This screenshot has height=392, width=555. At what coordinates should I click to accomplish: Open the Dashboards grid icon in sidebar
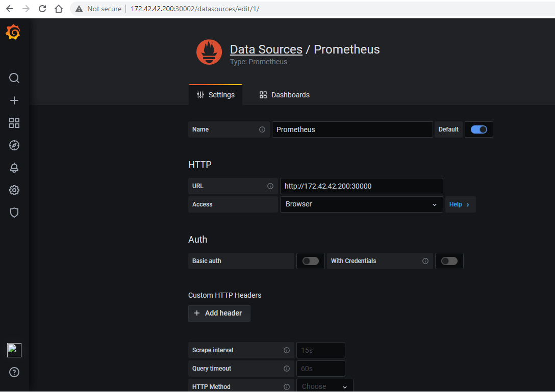(14, 123)
